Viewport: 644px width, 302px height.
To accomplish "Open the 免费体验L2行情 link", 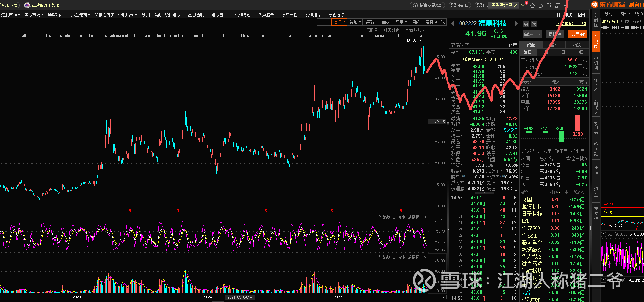I will coord(571,23).
